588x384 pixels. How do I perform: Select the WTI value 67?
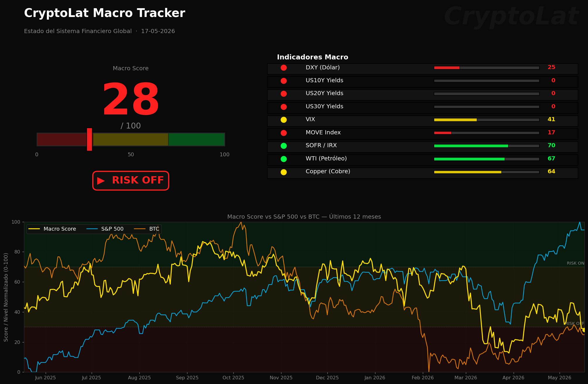click(x=551, y=159)
